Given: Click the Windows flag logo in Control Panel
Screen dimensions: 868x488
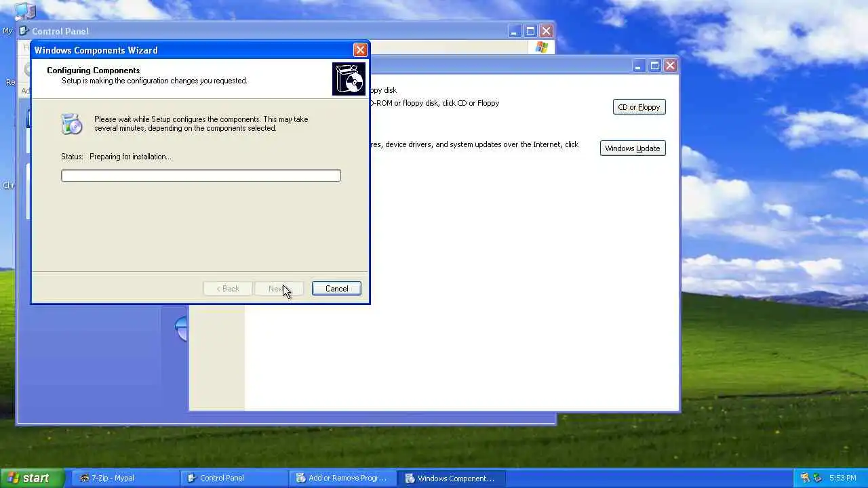Looking at the screenshot, I should coord(542,47).
